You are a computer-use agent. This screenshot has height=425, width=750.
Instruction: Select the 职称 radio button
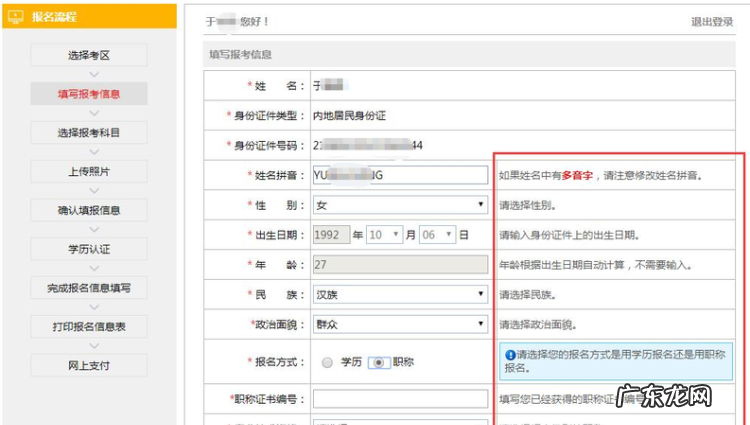(x=379, y=363)
